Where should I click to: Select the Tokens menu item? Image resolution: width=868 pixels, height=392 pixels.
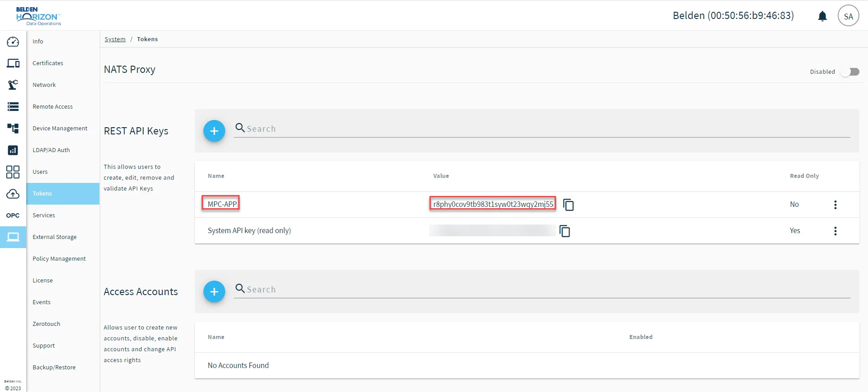[x=63, y=194]
